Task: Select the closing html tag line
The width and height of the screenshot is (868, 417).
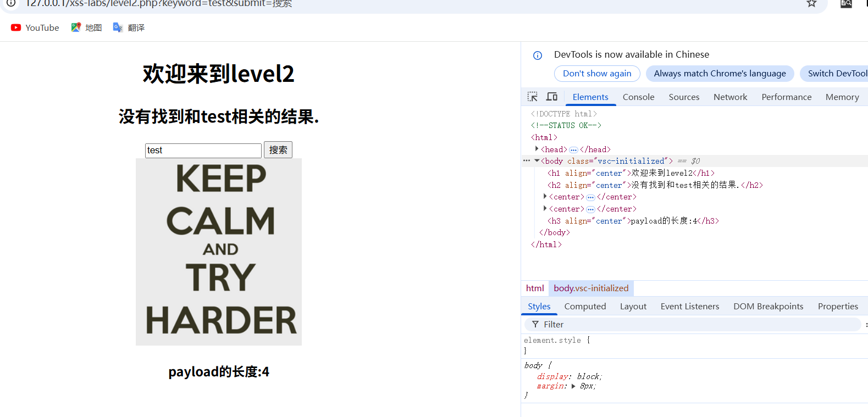Action: [x=546, y=245]
